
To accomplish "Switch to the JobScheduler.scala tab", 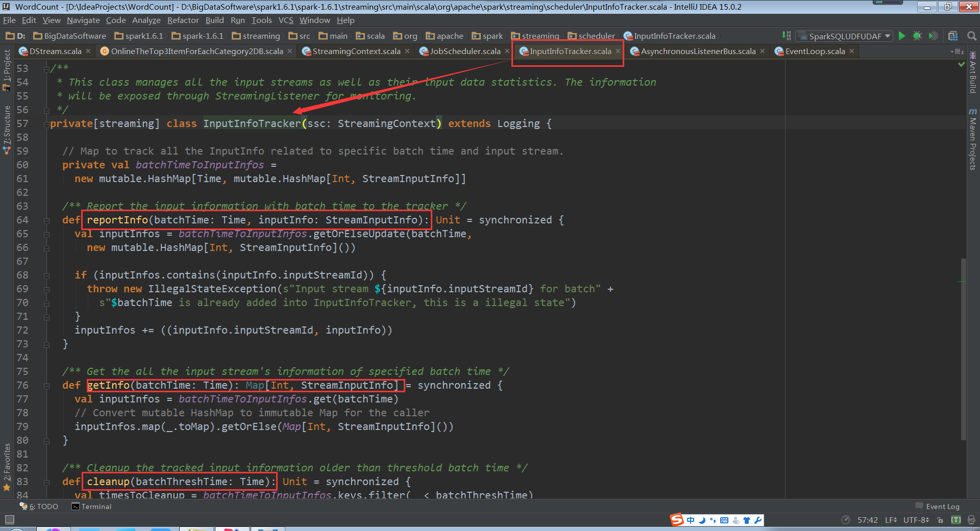I will point(465,52).
